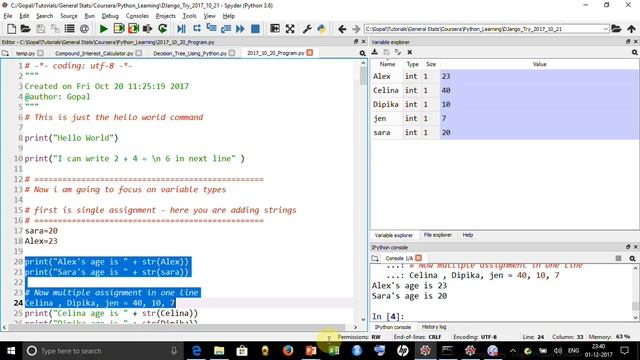The height and width of the screenshot is (360, 640).
Task: Switch to Help pane tab
Action: coord(468,235)
